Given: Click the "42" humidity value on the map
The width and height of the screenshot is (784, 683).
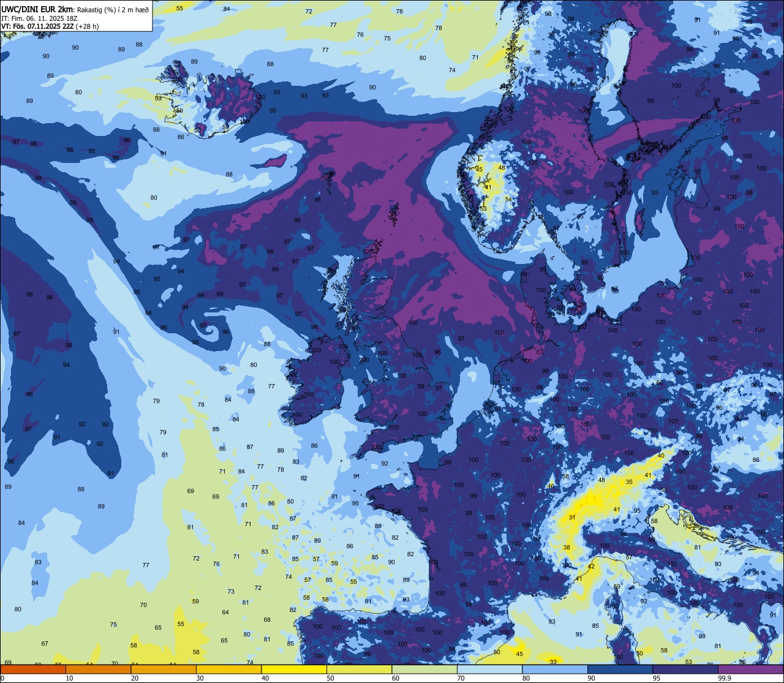Looking at the screenshot, I should pyautogui.click(x=591, y=567).
